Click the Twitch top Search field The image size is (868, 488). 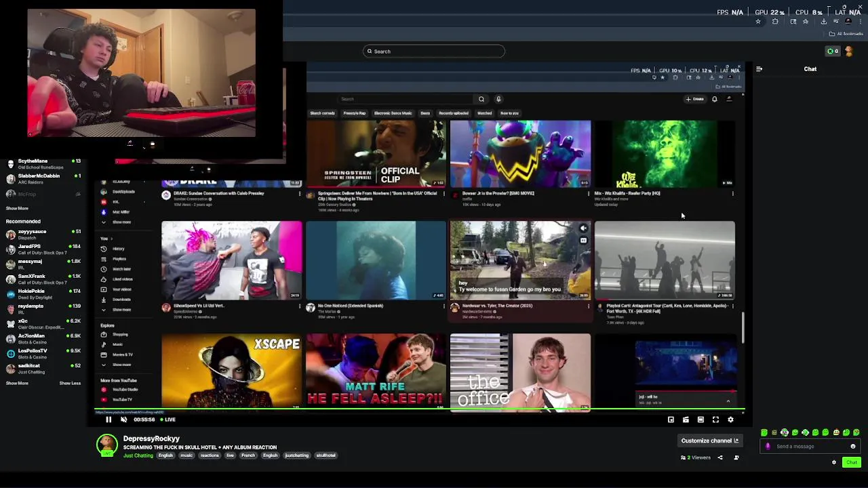[434, 52]
